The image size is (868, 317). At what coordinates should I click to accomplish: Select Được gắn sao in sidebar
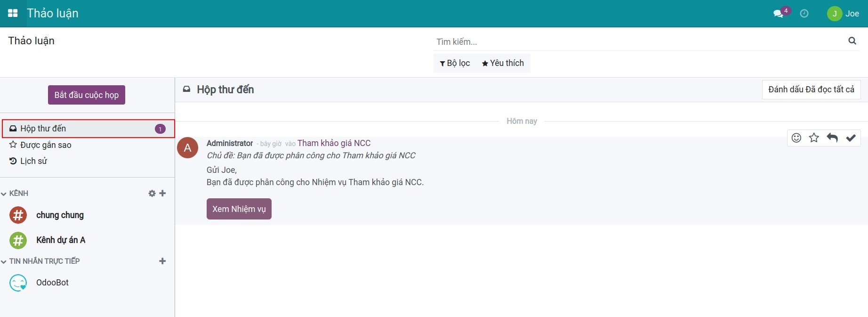click(45, 145)
